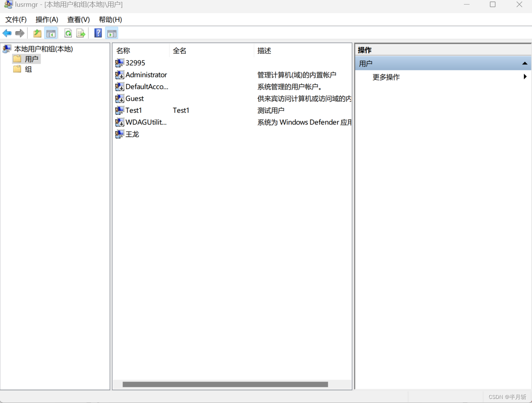
Task: Click the Test1 user account icon
Action: (x=120, y=110)
